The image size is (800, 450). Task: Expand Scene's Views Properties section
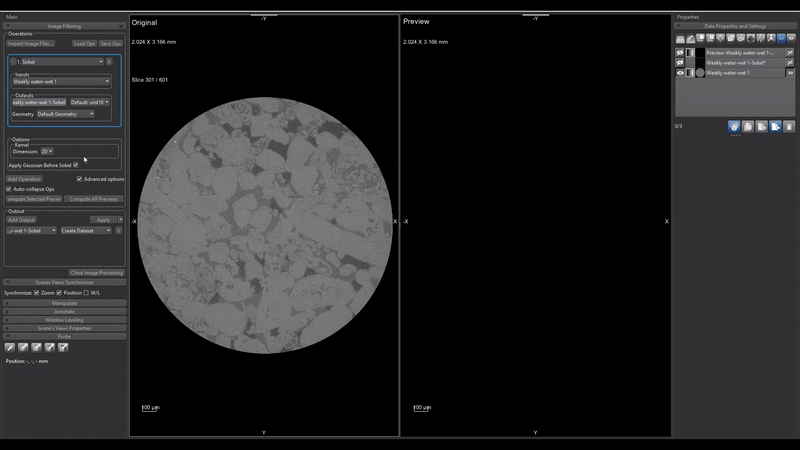point(64,328)
